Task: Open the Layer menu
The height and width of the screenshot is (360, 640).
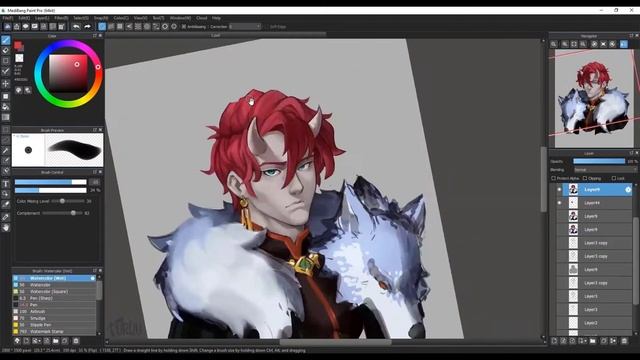Action: pyautogui.click(x=42, y=18)
